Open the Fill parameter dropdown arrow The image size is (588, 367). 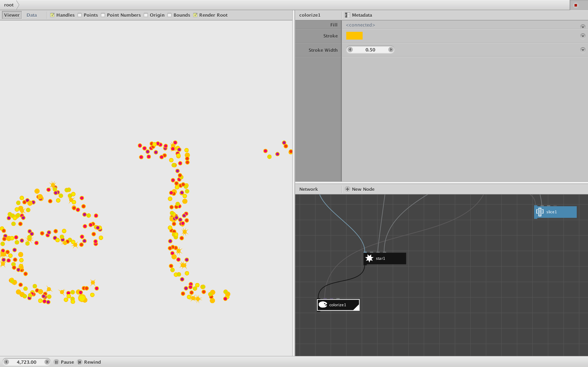583,27
